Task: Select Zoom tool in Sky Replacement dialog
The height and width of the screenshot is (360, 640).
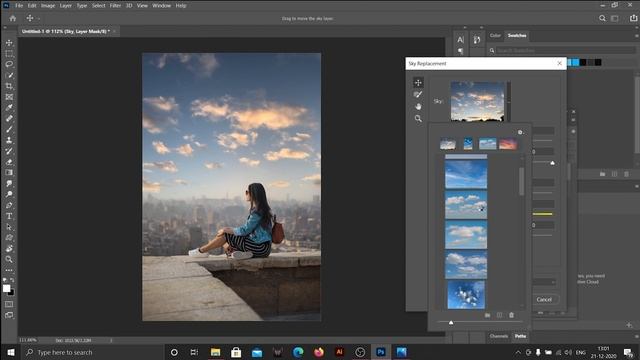Action: [418, 119]
